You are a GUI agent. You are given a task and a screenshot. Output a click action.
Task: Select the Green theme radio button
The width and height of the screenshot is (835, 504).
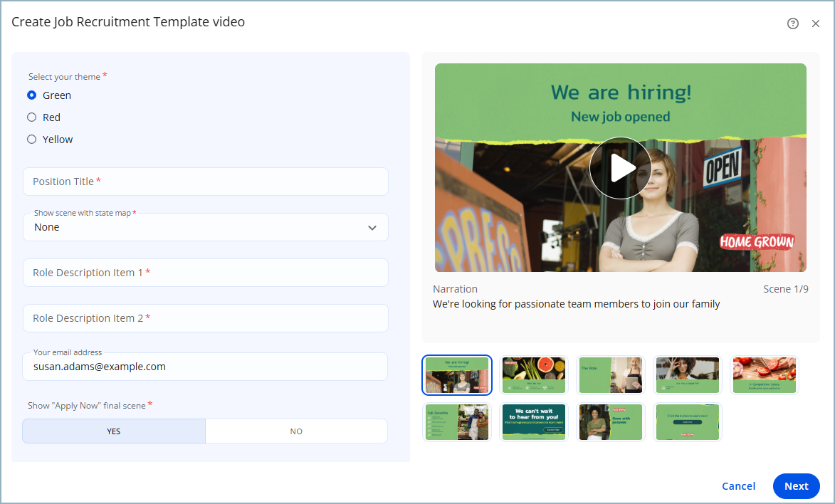click(32, 95)
